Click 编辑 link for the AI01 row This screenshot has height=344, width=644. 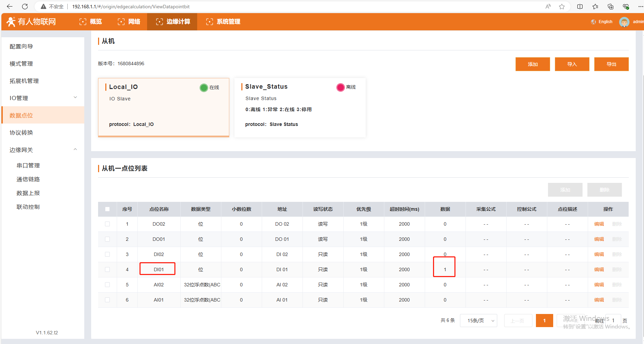[x=599, y=300]
